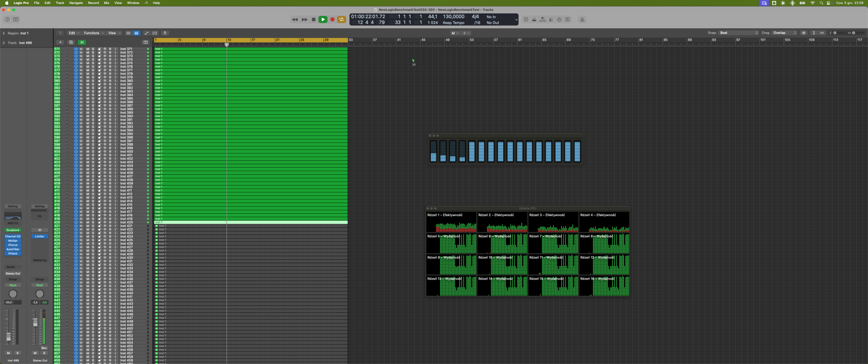Click the tempo value 130,0000

(454, 17)
